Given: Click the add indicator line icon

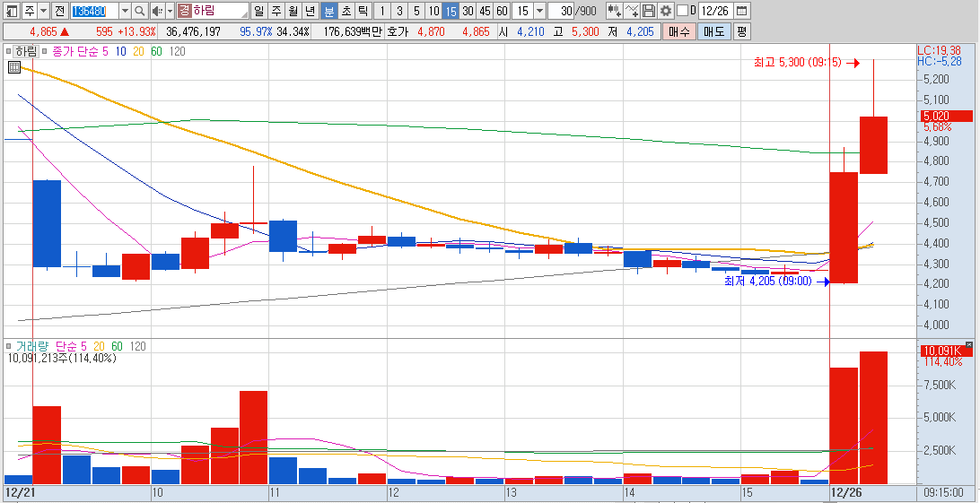Looking at the screenshot, I should tap(632, 11).
